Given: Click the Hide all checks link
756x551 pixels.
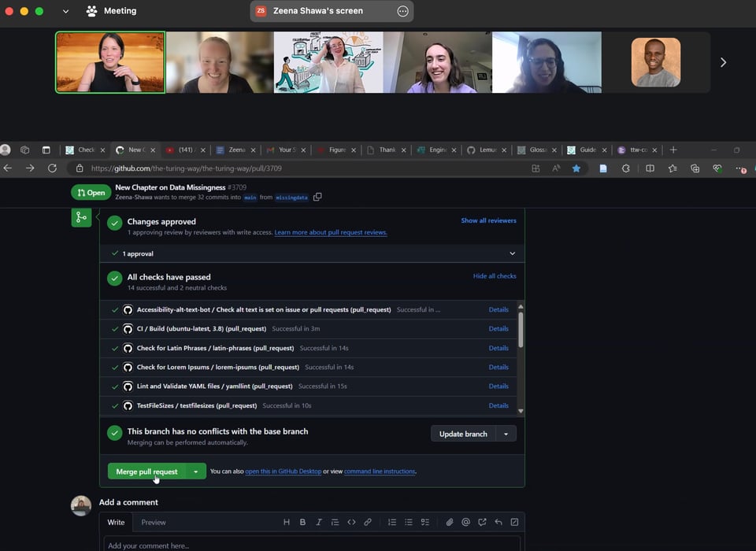Looking at the screenshot, I should 495,276.
